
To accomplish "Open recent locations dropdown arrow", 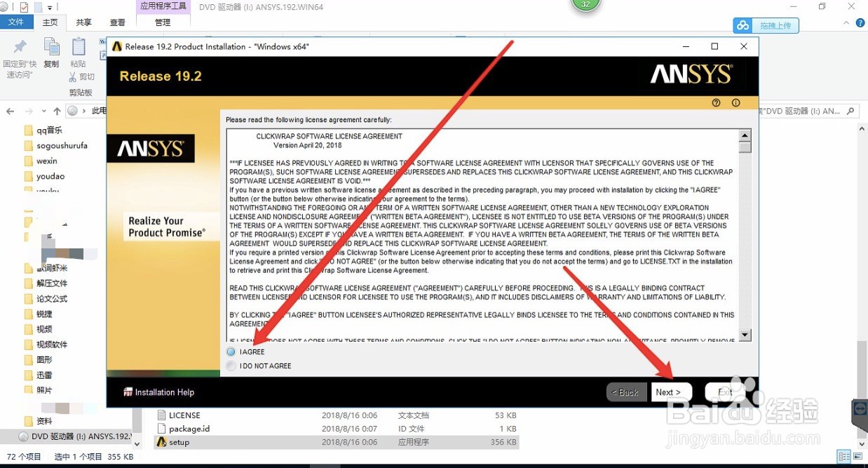I will point(43,112).
